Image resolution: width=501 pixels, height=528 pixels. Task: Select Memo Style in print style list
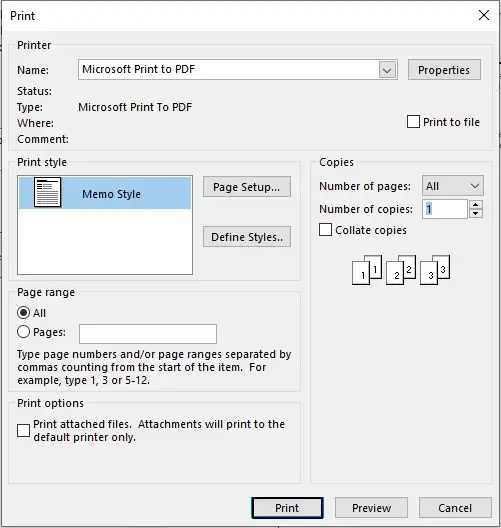pyautogui.click(x=105, y=193)
